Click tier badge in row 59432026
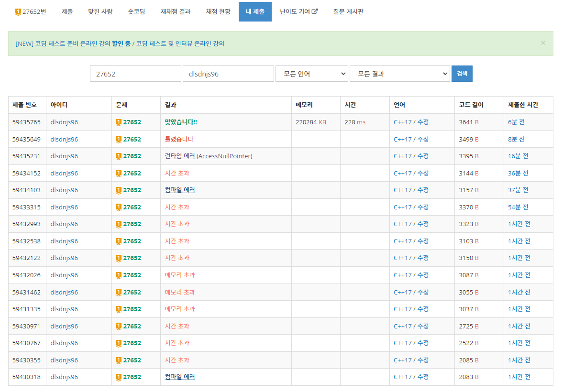The width and height of the screenshot is (563, 392). coord(119,275)
